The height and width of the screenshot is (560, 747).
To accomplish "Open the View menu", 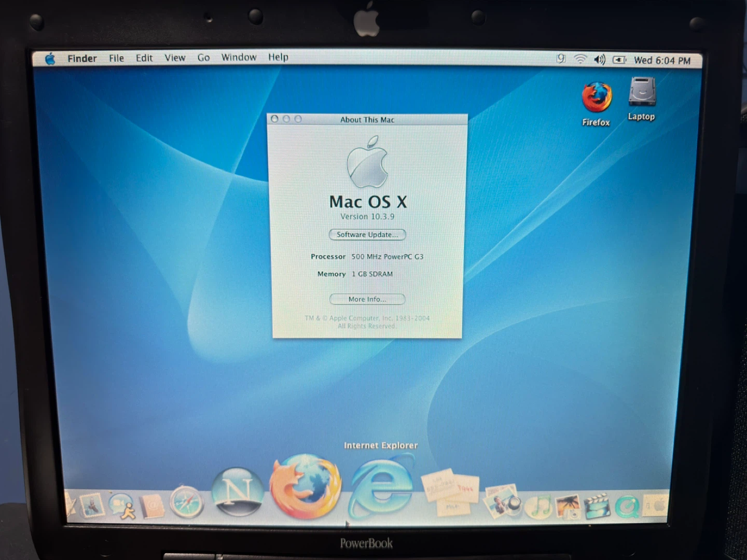I will [x=175, y=58].
